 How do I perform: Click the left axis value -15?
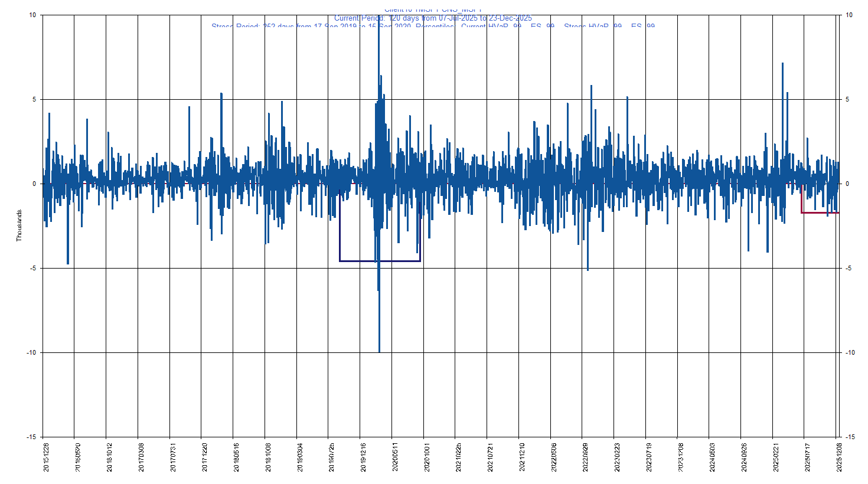coord(31,437)
